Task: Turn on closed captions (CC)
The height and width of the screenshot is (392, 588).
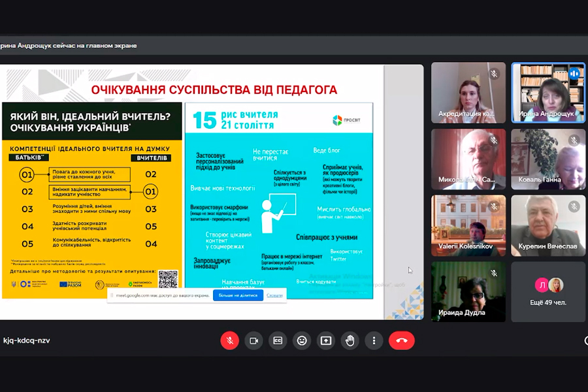Action: pos(278,340)
